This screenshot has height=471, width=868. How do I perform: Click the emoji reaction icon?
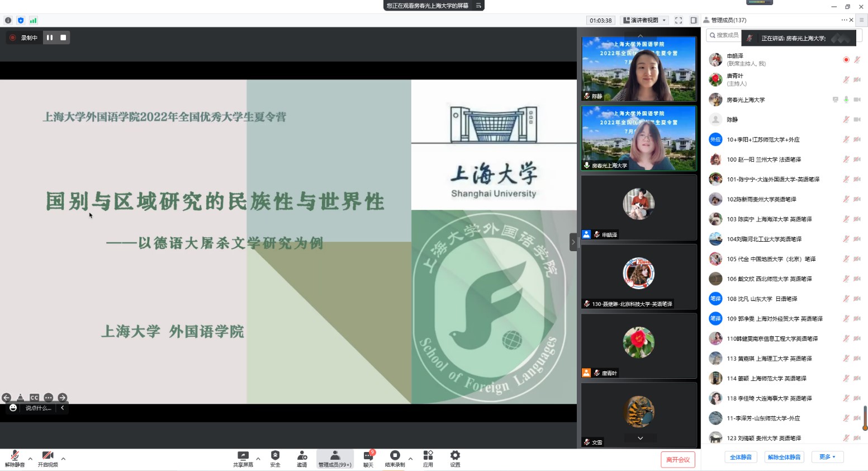[x=13, y=408]
